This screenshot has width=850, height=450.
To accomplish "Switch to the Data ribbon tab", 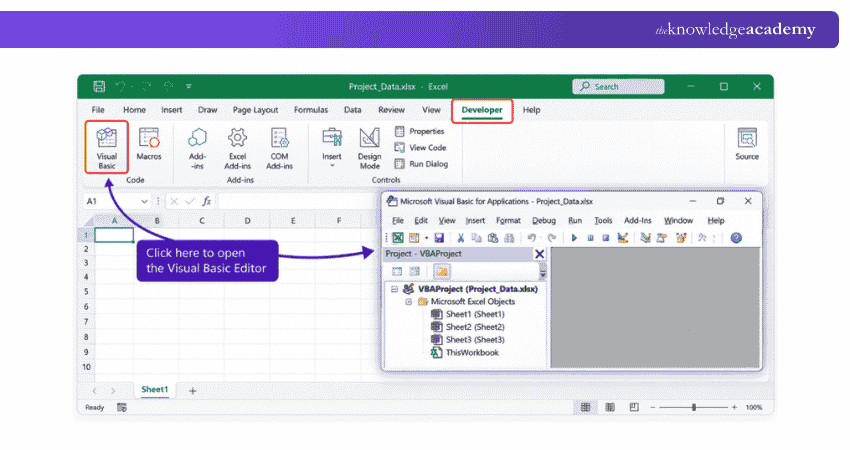I will [x=352, y=110].
